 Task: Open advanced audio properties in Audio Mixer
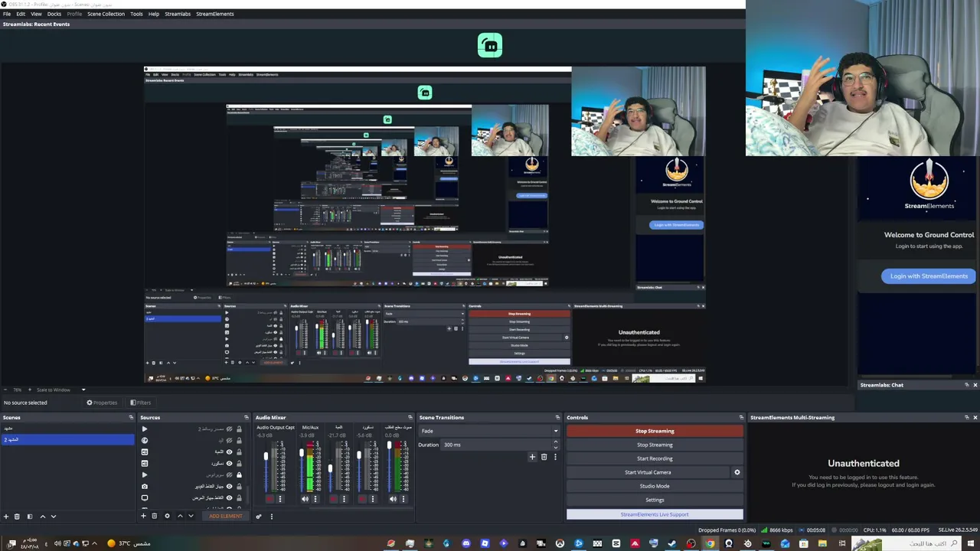click(258, 517)
